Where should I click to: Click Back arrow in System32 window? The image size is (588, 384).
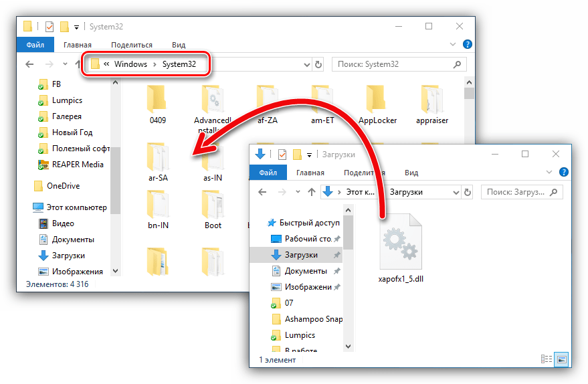(x=29, y=64)
